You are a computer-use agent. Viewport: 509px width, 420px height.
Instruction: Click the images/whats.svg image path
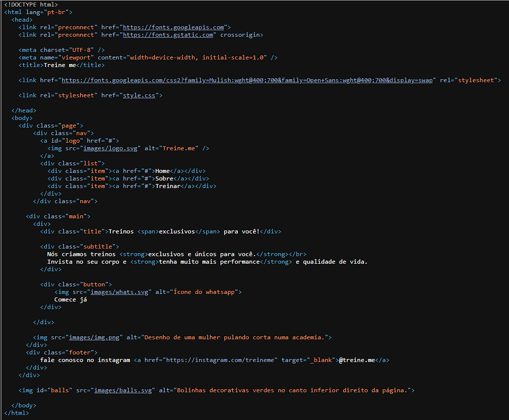point(120,291)
